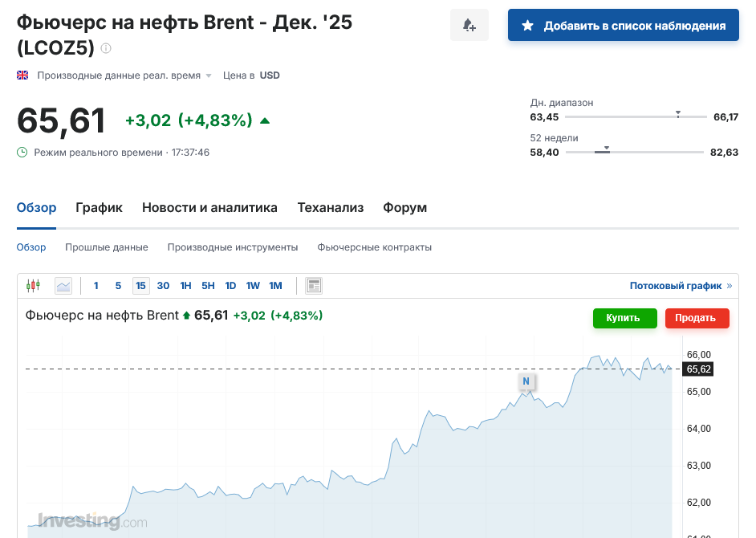The image size is (756, 538).
Task: Click the green Купить button
Action: [624, 318]
